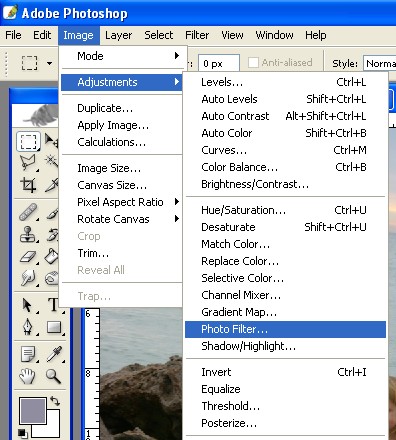Choose Levels adjustment
396x440 pixels.
285,82
